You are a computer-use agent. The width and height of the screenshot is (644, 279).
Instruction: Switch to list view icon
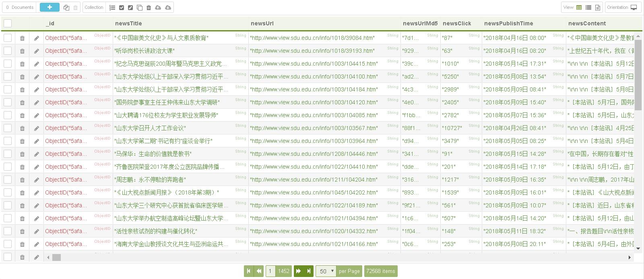point(588,8)
